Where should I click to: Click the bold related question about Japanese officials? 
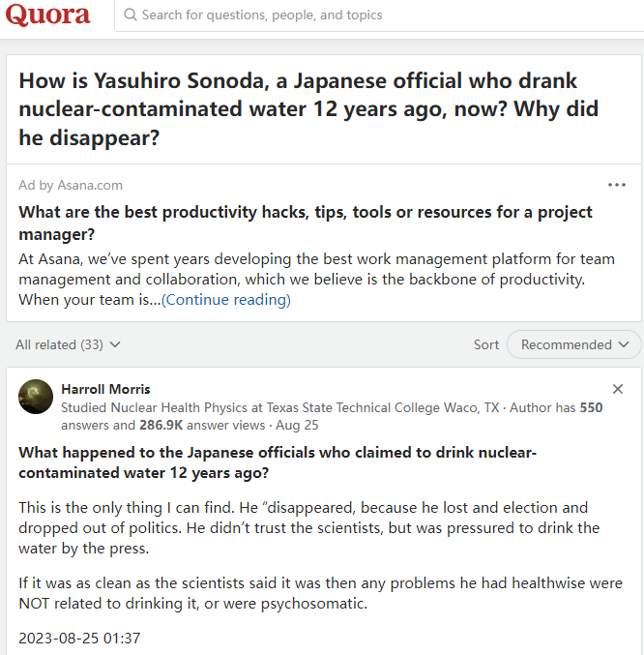click(278, 462)
